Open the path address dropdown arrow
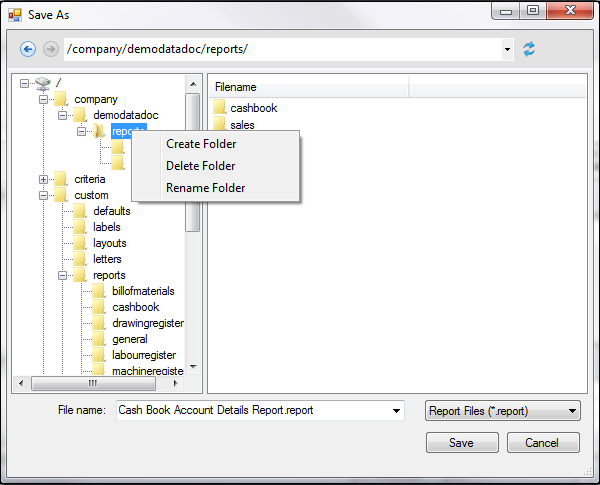 508,49
